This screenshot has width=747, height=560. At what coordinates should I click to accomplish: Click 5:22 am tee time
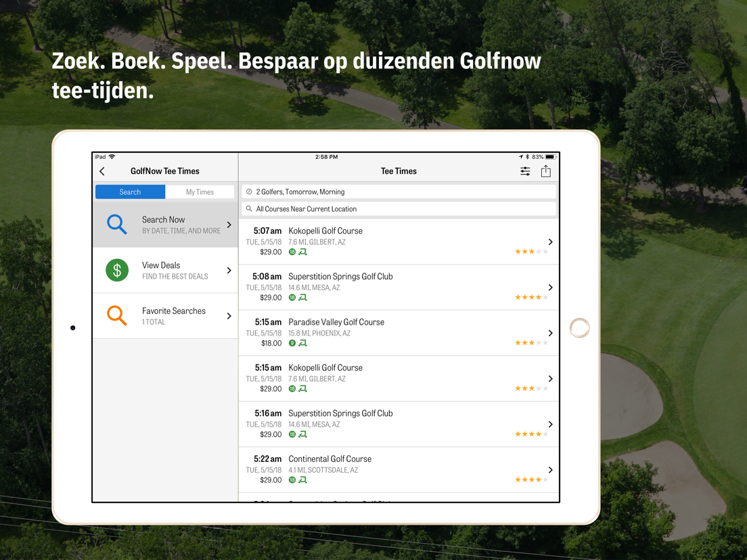pos(267,459)
